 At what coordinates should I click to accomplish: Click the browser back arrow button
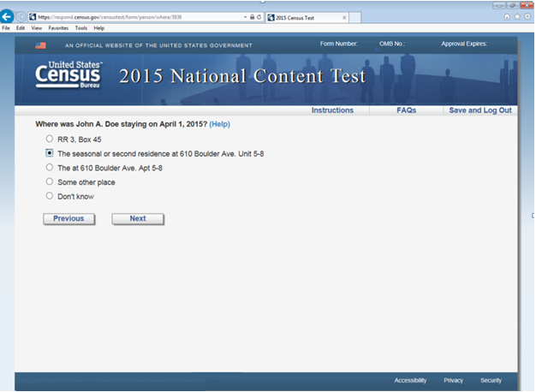(x=7, y=16)
